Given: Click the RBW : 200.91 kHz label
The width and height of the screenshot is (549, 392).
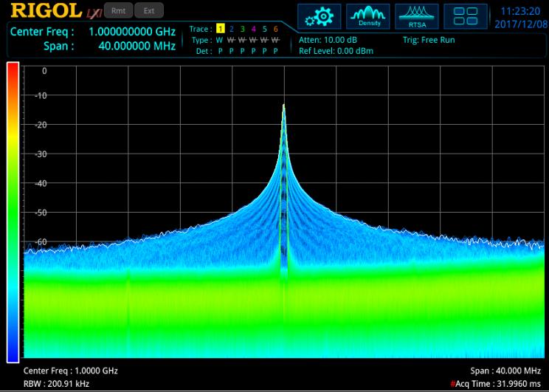Looking at the screenshot, I should 56,384.
